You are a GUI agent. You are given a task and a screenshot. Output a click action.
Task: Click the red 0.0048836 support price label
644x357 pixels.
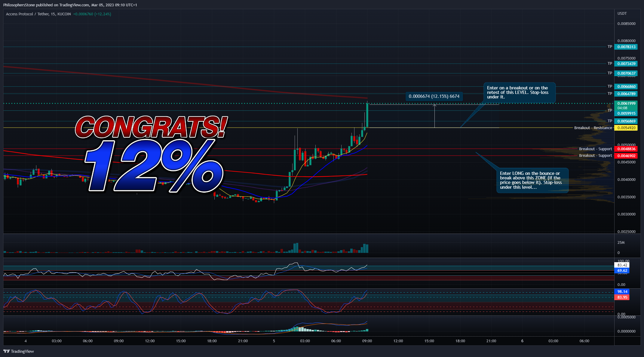[626, 149]
